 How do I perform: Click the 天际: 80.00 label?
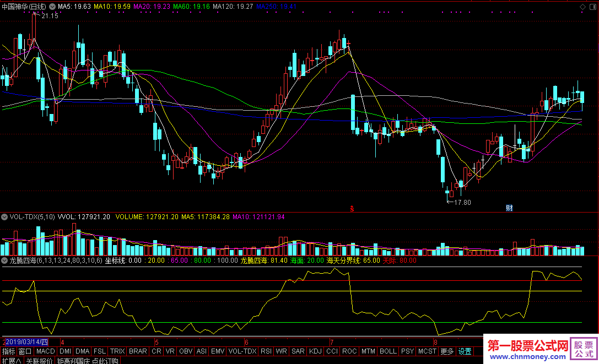399,260
